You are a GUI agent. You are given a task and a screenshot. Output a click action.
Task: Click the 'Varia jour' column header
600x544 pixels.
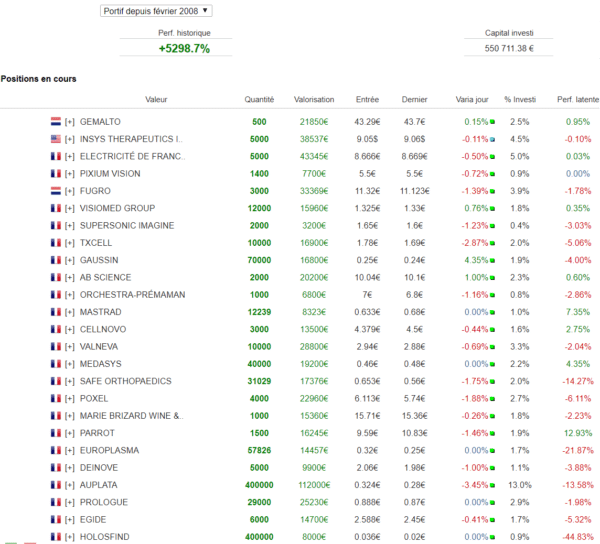click(472, 99)
